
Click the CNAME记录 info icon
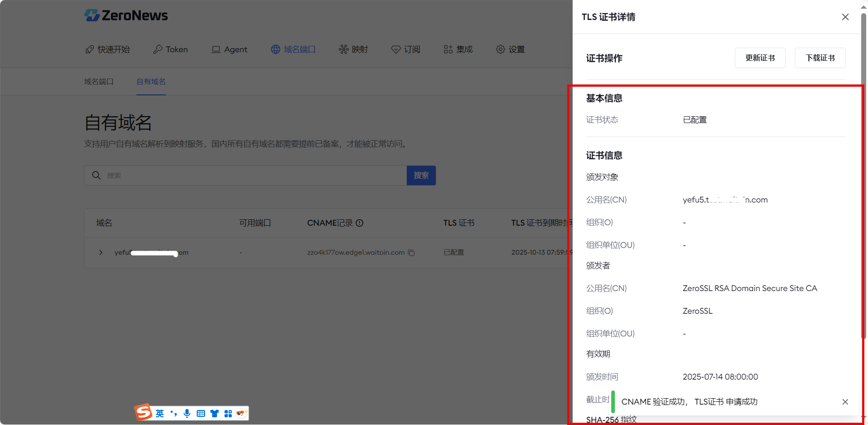click(359, 223)
